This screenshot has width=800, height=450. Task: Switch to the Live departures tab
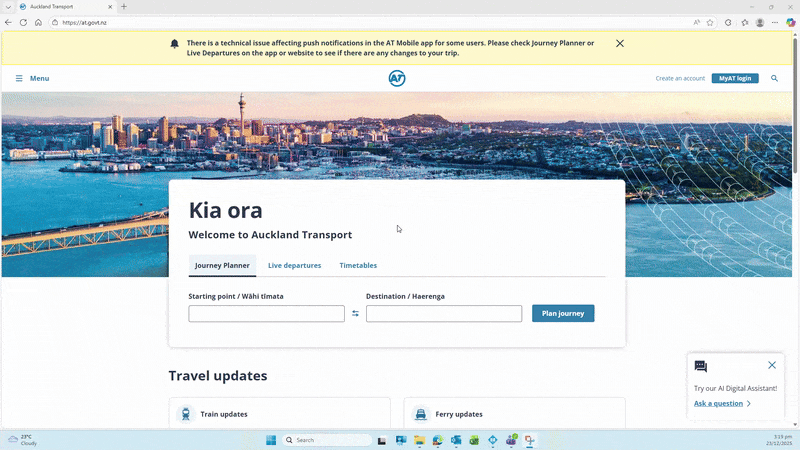(294, 266)
